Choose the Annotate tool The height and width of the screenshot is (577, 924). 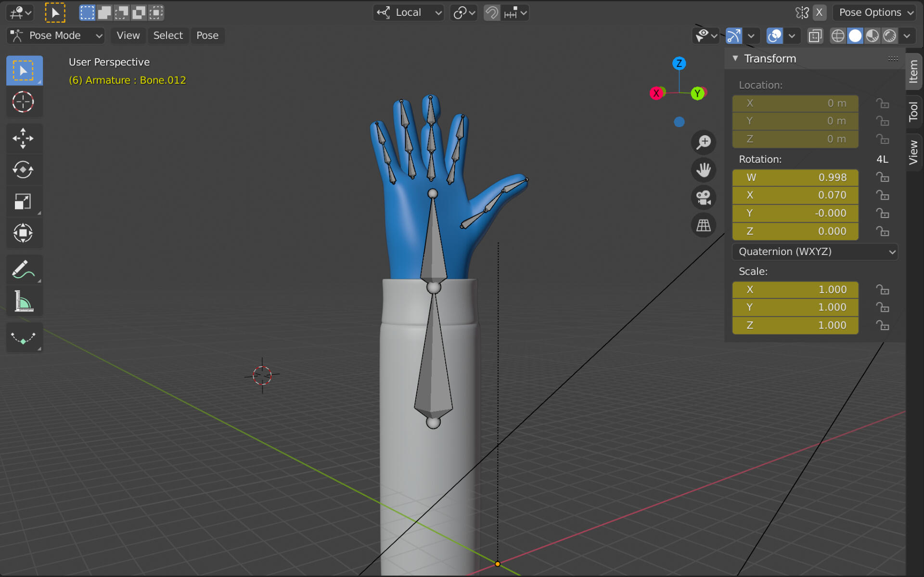click(24, 269)
